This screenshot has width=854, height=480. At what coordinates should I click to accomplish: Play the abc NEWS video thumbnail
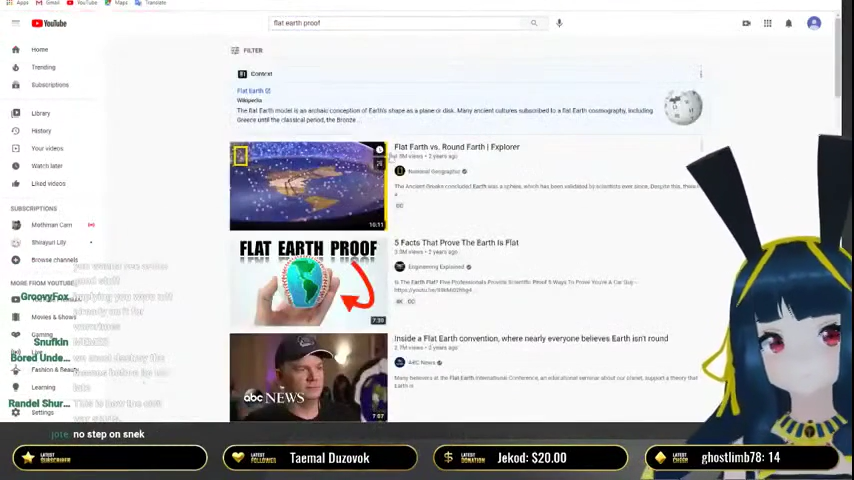pos(308,378)
